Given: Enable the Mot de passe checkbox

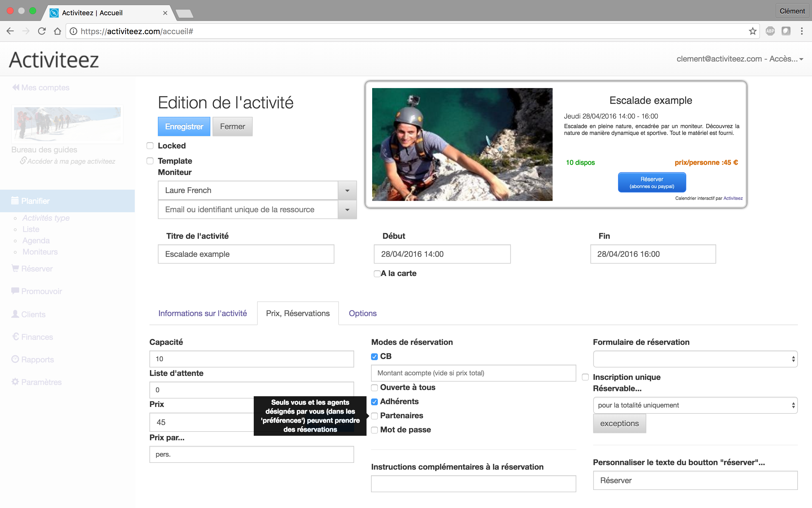Looking at the screenshot, I should [374, 430].
